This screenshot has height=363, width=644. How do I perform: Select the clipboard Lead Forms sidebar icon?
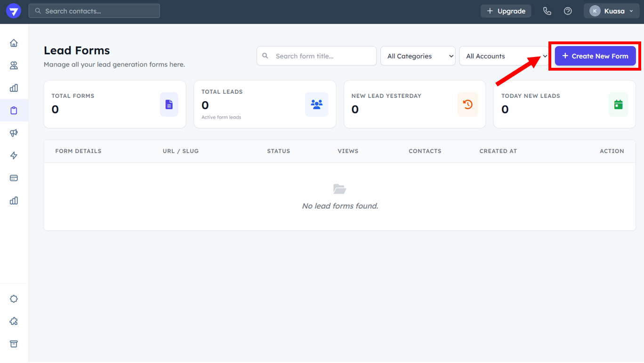click(x=14, y=111)
